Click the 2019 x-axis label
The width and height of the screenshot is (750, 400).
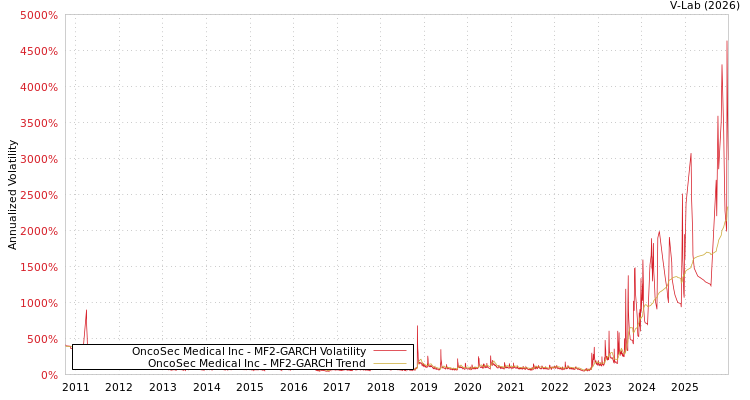click(424, 387)
